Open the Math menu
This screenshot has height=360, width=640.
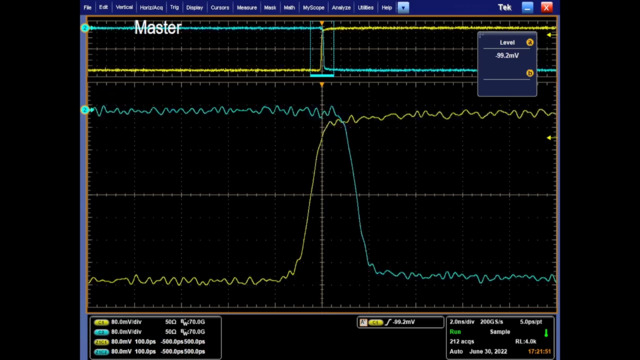coord(289,7)
